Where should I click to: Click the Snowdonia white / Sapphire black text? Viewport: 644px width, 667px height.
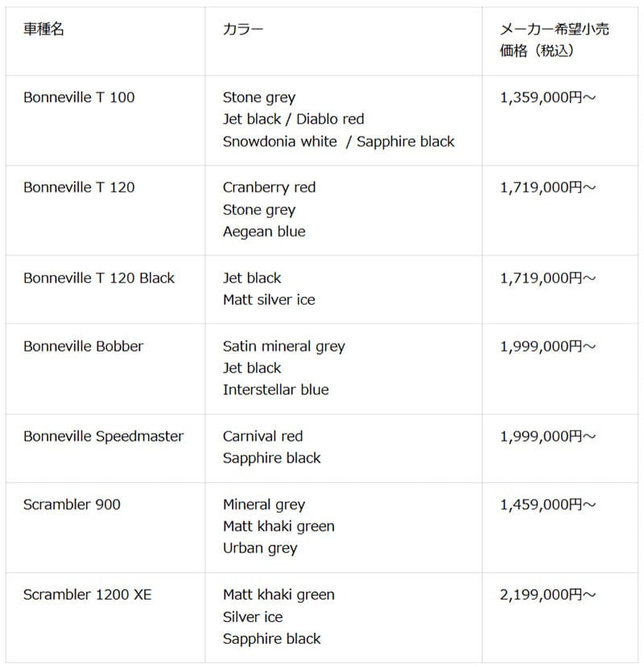pyautogui.click(x=338, y=142)
